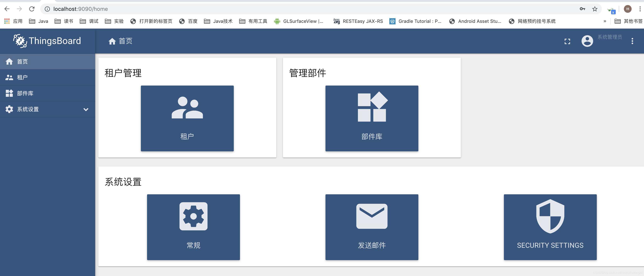Open the 其他书签 folder
Screen dimensions: 644x276
628,21
